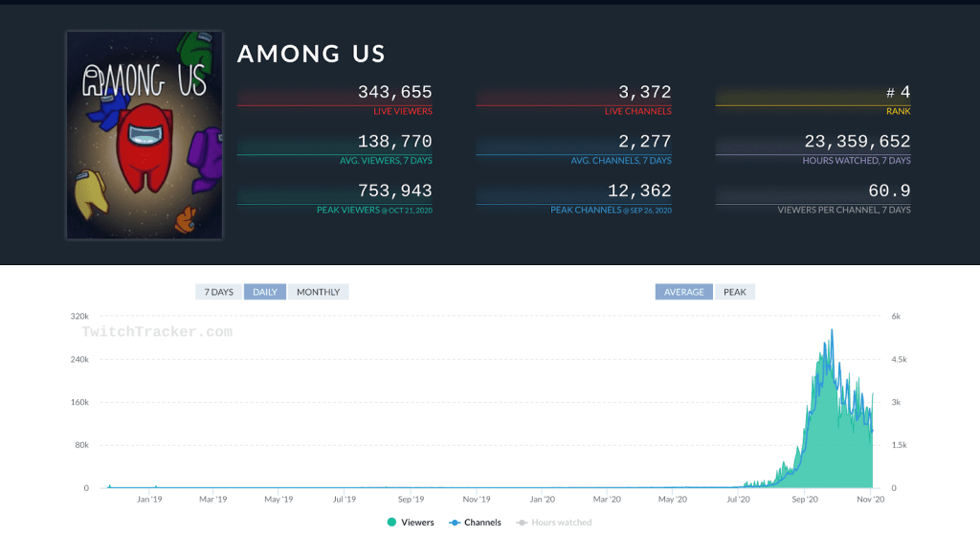Screen dimensions: 980x537
Task: Click the live channels count 3,372
Action: 644,93
